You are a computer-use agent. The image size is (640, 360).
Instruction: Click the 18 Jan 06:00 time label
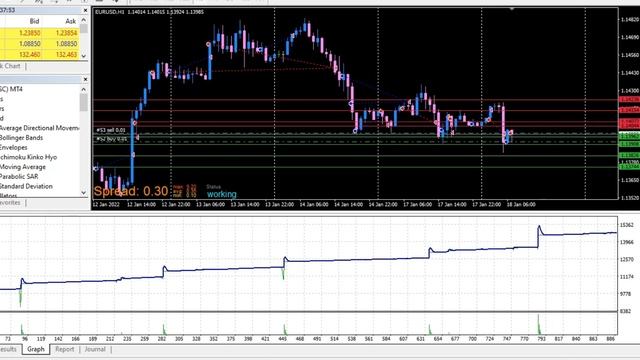521,204
